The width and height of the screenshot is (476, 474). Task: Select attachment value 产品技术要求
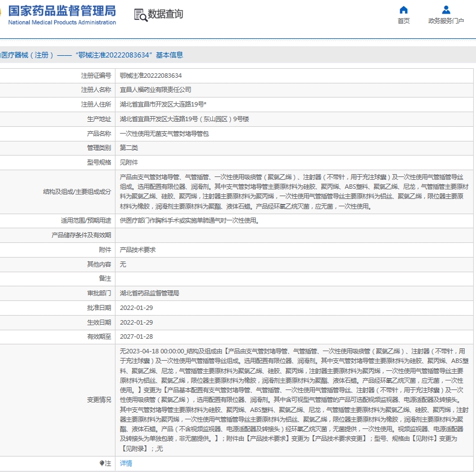[137, 250]
